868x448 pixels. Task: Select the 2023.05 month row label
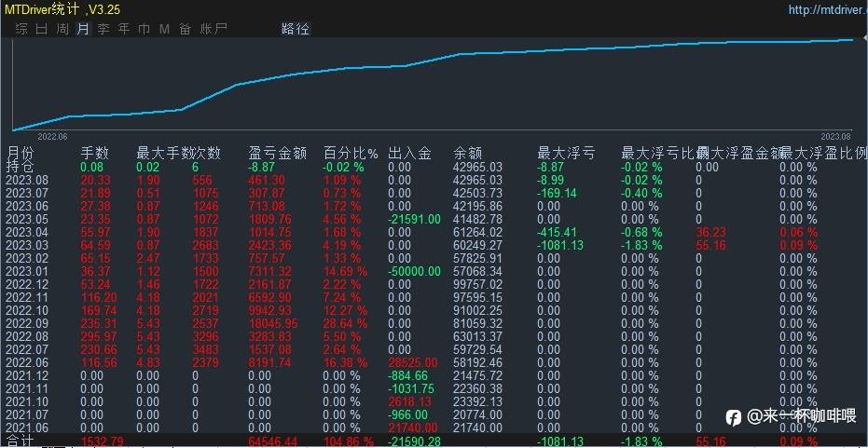point(27,219)
